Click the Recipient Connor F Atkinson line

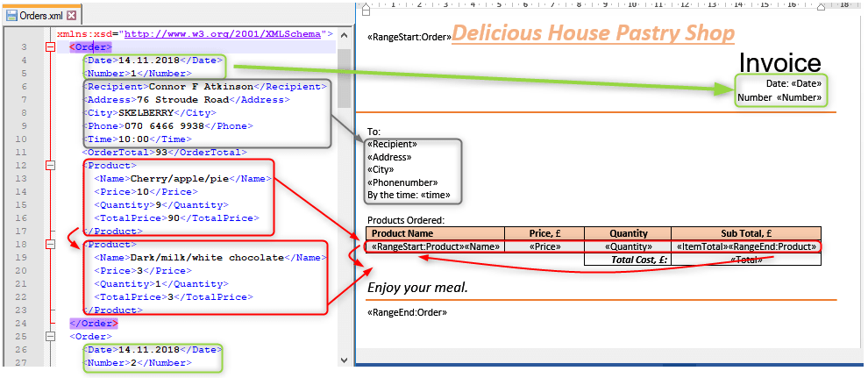click(x=204, y=87)
